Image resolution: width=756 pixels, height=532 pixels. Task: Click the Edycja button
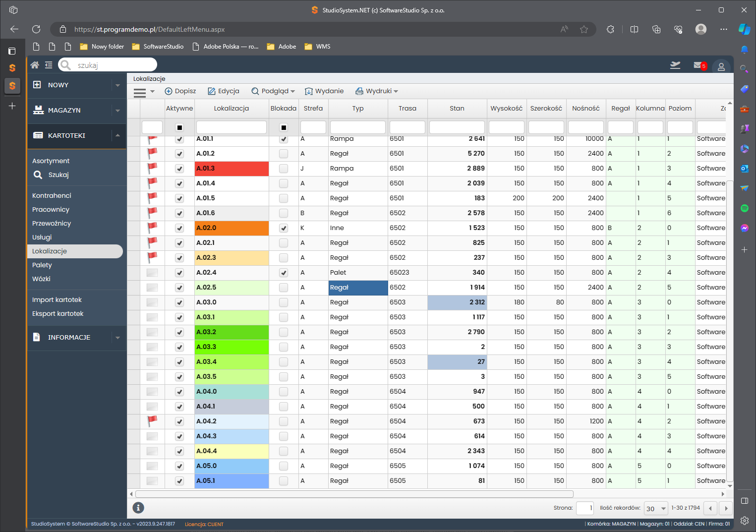(x=224, y=91)
